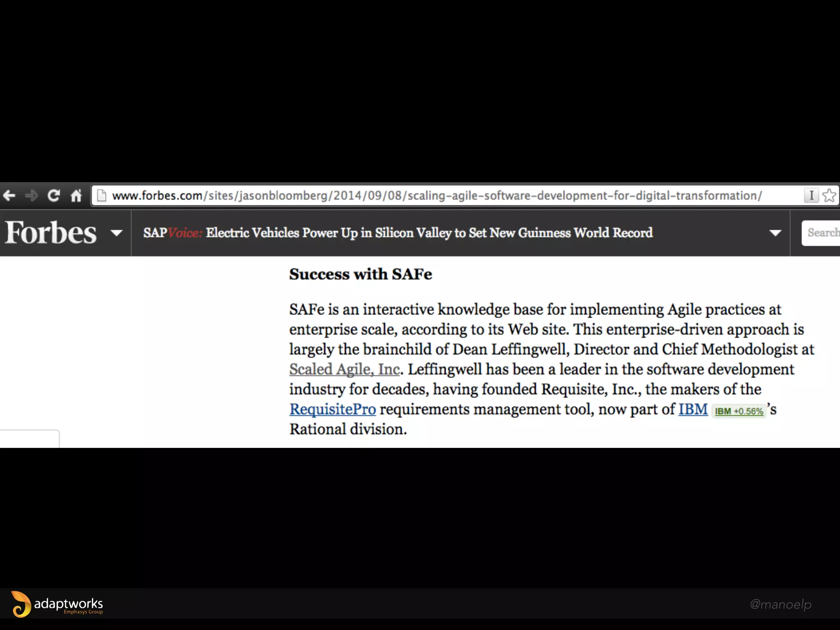The height and width of the screenshot is (630, 840).
Task: Click the 'I' extension icon
Action: 811,195
